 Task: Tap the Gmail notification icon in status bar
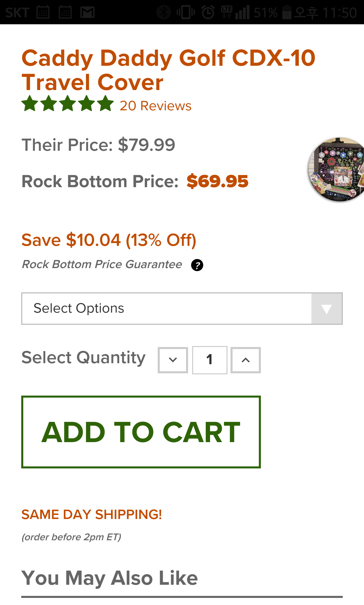coord(87,12)
